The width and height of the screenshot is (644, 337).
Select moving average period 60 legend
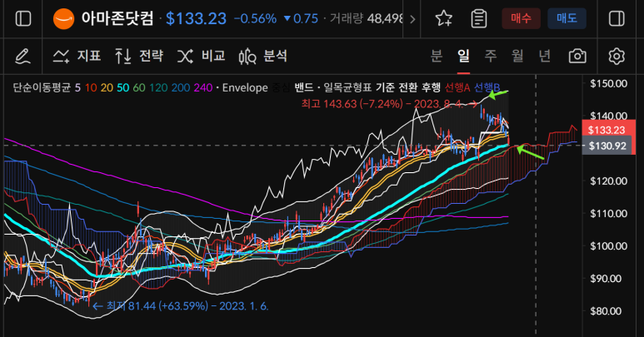click(139, 87)
